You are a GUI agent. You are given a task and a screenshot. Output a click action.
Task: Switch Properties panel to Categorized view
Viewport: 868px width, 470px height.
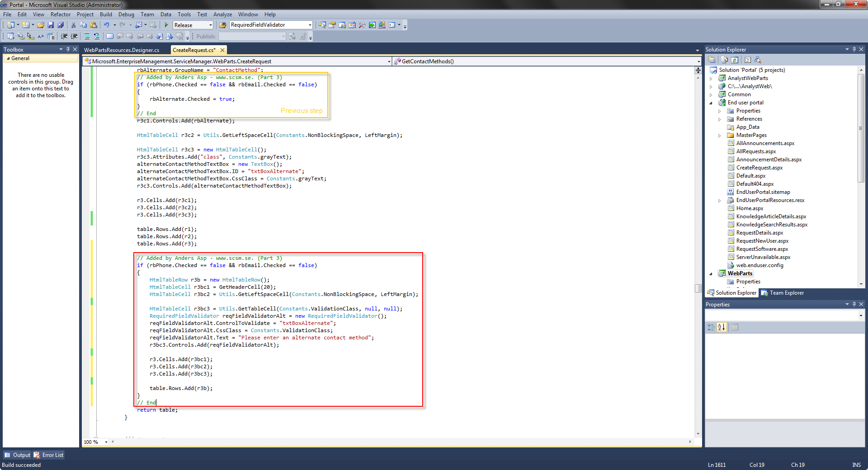point(711,327)
